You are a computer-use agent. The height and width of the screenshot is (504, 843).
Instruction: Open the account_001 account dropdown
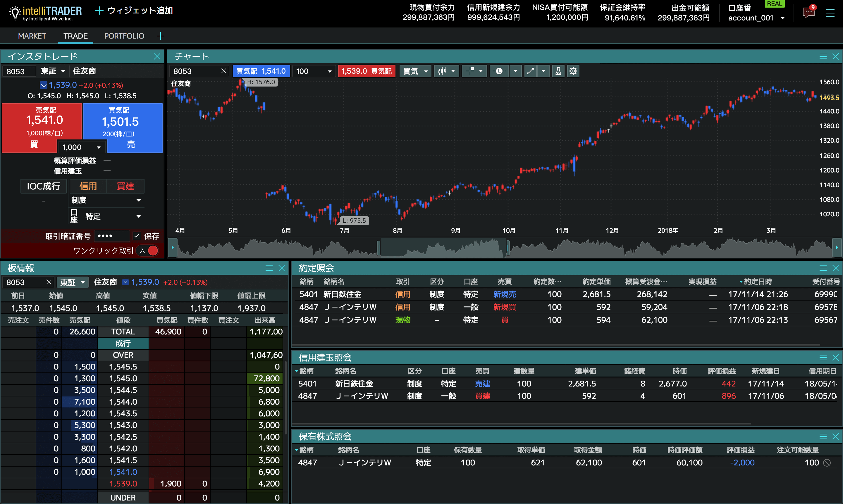click(756, 18)
